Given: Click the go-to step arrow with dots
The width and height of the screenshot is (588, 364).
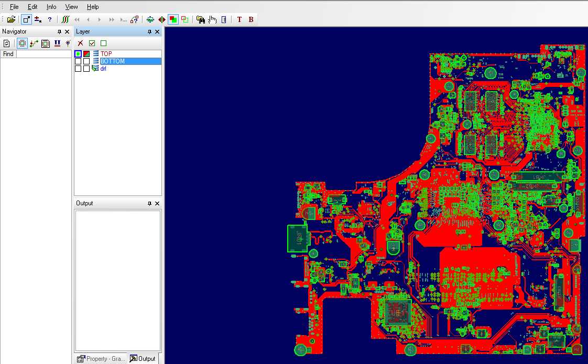Looking at the screenshot, I should click(x=123, y=19).
